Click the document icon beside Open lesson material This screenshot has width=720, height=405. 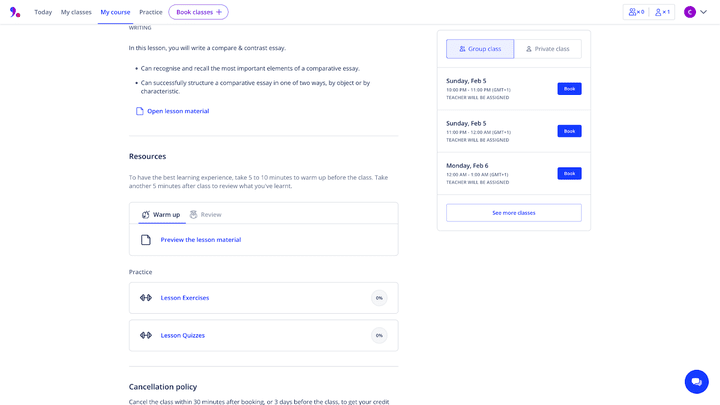(x=140, y=111)
